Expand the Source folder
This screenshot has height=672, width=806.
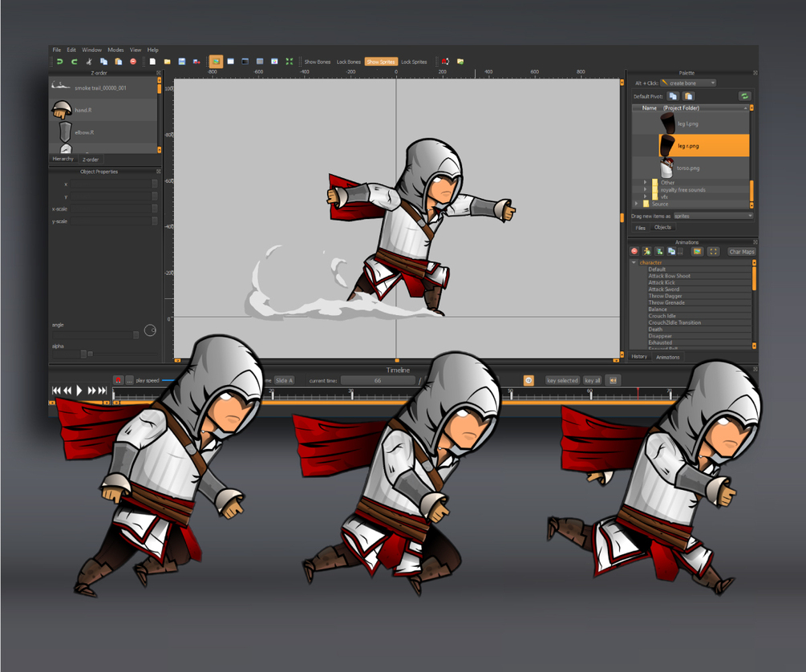[x=636, y=204]
